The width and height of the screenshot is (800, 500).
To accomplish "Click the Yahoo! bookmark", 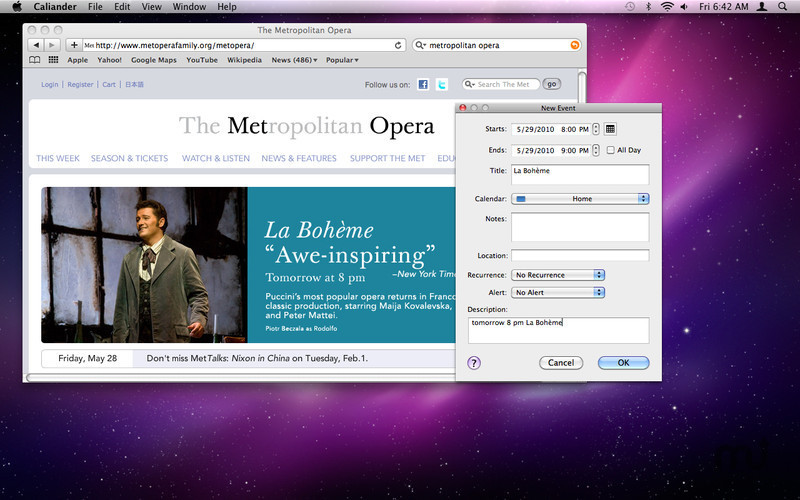I will click(x=110, y=60).
